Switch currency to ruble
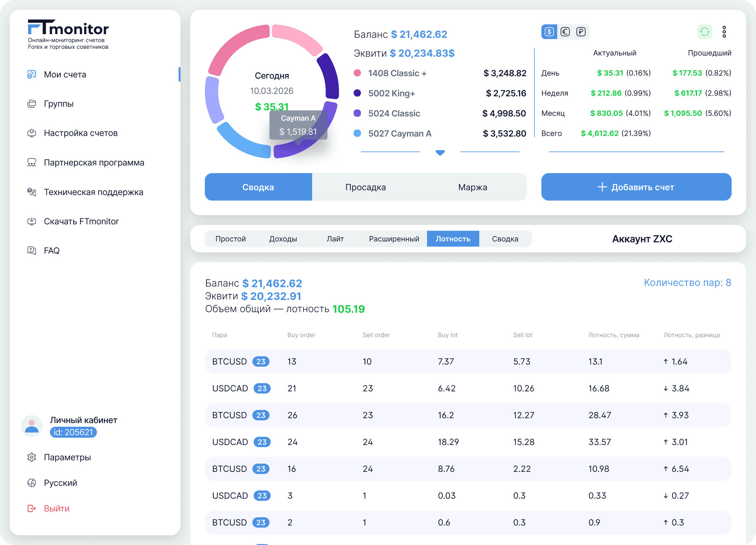This screenshot has height=545, width=756. [x=581, y=32]
